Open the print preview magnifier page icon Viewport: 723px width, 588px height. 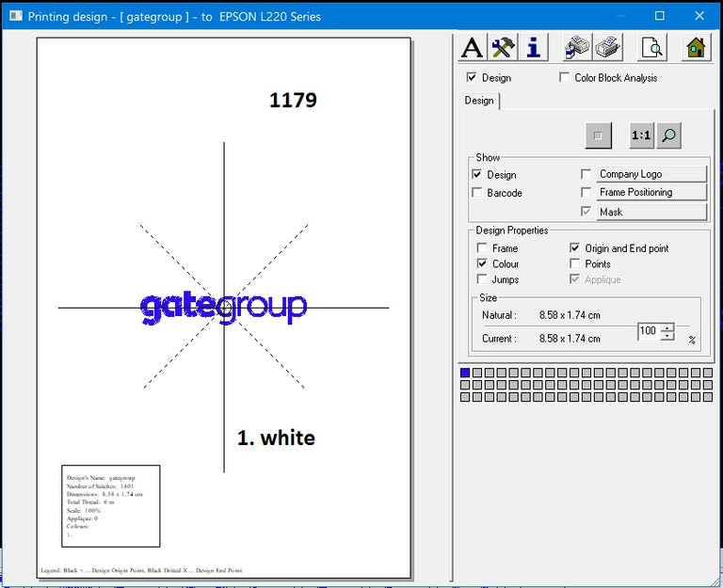[x=652, y=46]
